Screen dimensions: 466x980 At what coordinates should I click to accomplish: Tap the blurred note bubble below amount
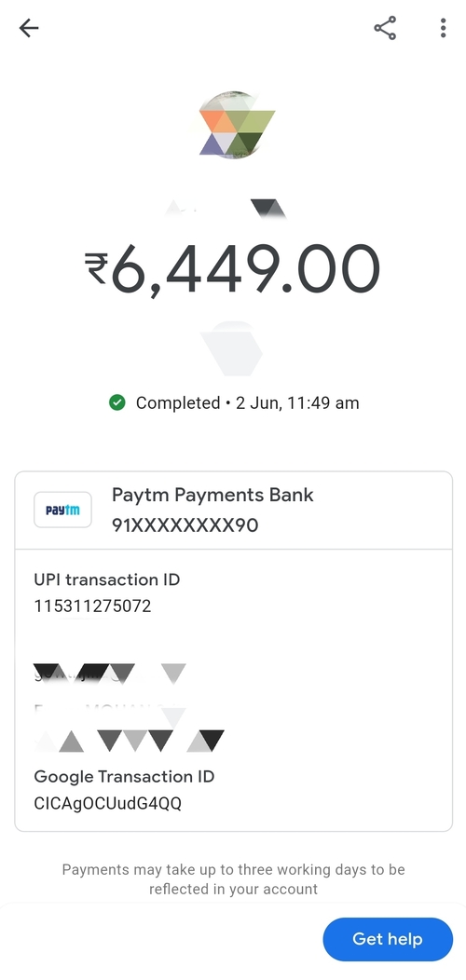(x=232, y=348)
